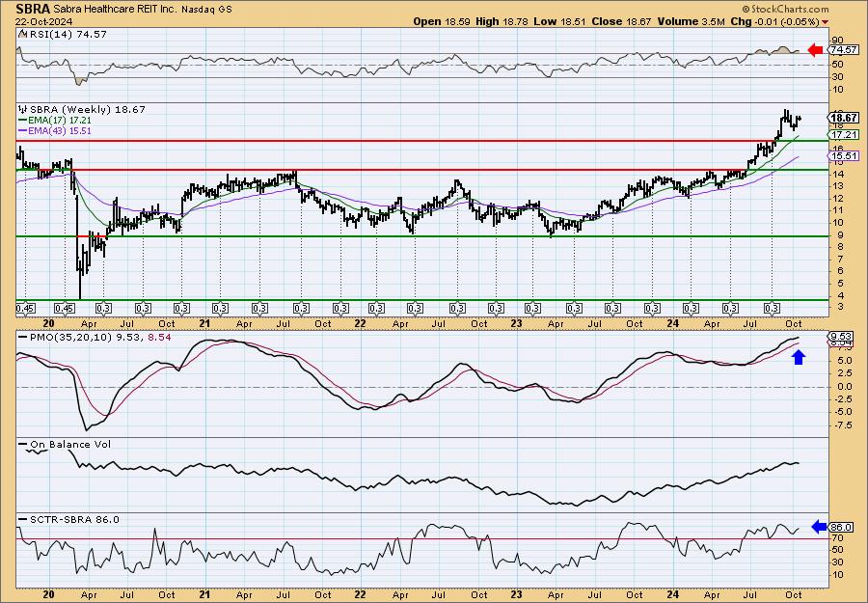Screen dimensions: 868x603
Task: Click the green EMA(17) legend color line
Action: pos(22,121)
